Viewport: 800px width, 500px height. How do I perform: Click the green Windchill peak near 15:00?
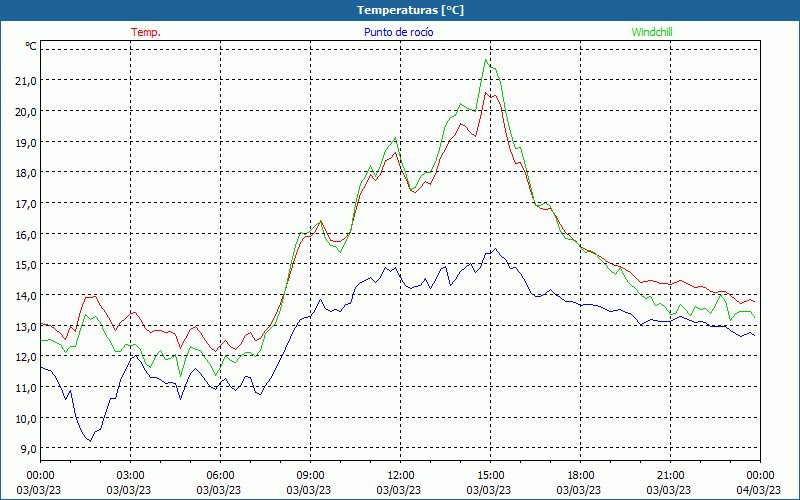click(486, 60)
